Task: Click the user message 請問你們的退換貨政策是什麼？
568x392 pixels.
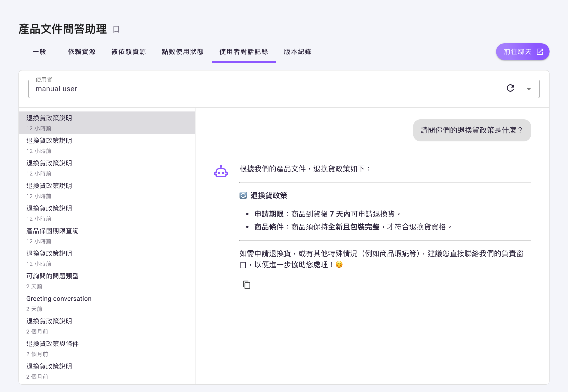Action: point(472,130)
